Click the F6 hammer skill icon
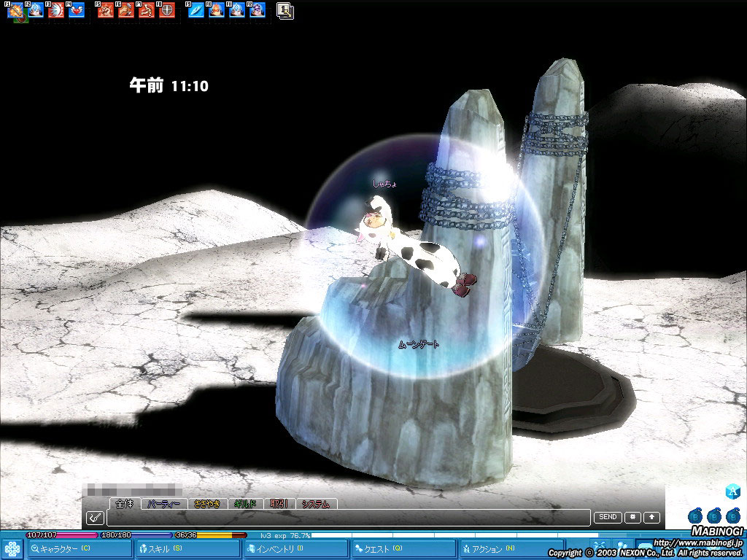The image size is (747, 560). pyautogui.click(x=126, y=10)
